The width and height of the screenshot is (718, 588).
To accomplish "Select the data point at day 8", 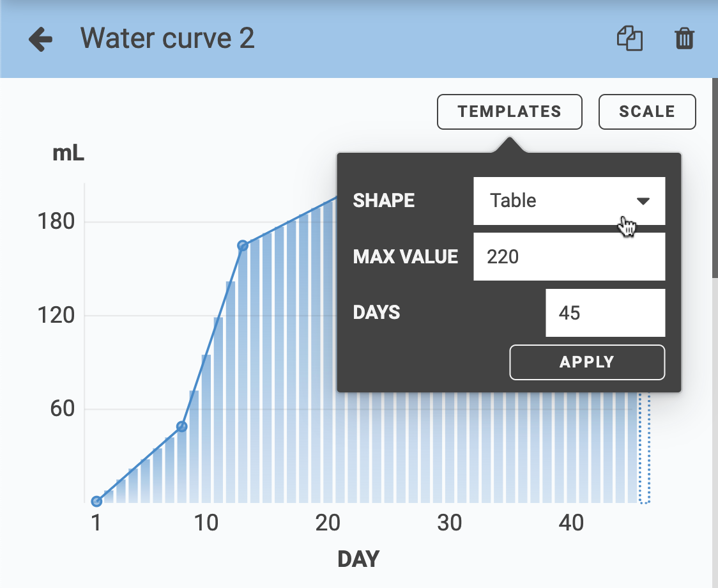I will click(x=181, y=426).
